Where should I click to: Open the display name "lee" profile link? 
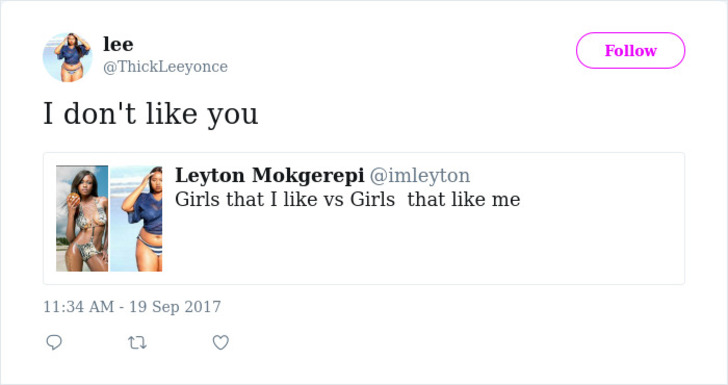(x=118, y=45)
